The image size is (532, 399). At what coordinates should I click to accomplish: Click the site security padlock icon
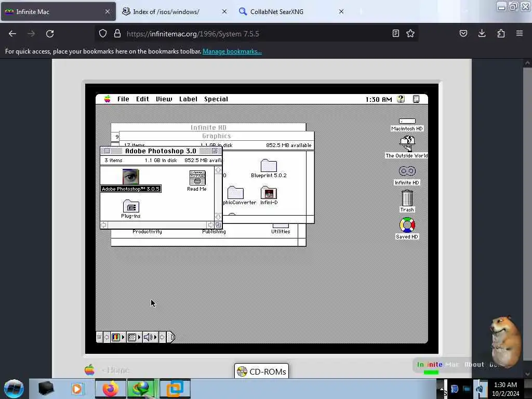117,33
